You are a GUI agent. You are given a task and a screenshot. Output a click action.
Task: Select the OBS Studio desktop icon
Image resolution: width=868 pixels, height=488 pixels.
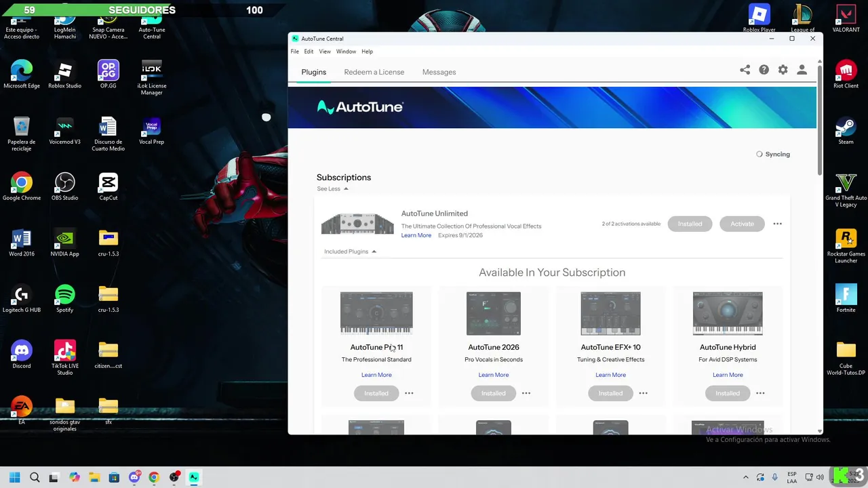64,187
